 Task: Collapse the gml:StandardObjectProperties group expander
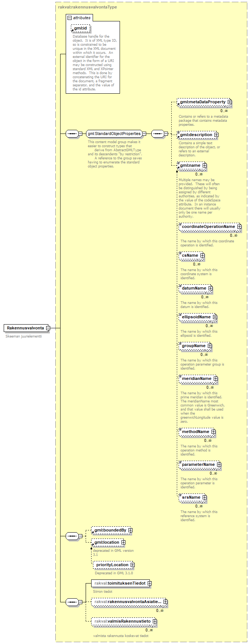144,134
